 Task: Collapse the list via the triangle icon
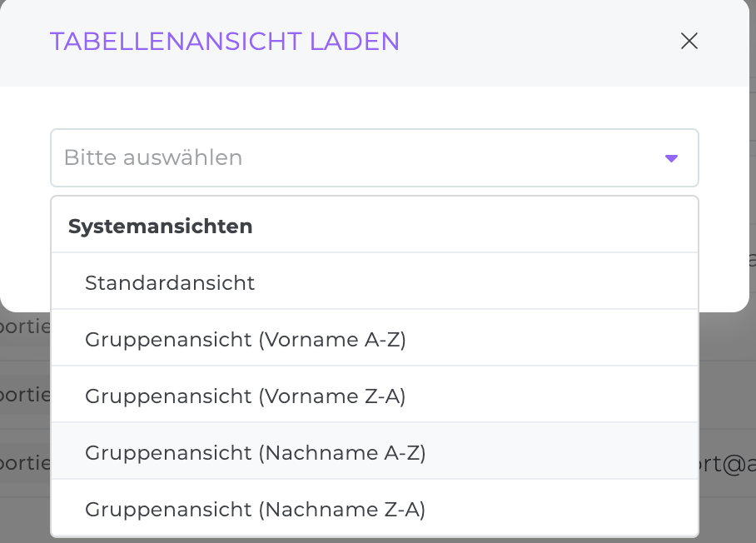point(672,158)
